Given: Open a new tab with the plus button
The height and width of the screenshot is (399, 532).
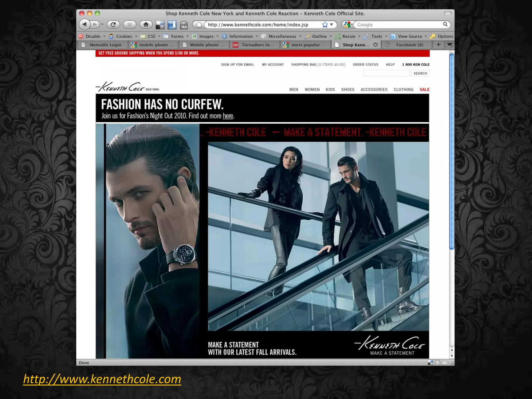Looking at the screenshot, I should coord(438,45).
